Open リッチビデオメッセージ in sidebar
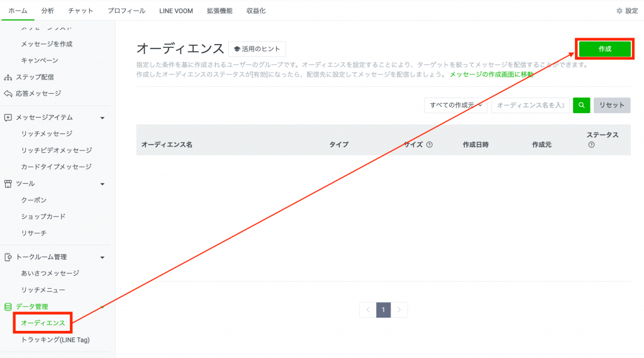Image resolution: width=644 pixels, height=358 pixels. 57,150
